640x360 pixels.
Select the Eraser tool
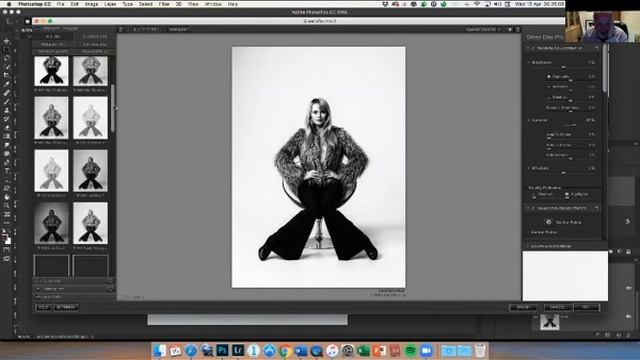tap(7, 128)
